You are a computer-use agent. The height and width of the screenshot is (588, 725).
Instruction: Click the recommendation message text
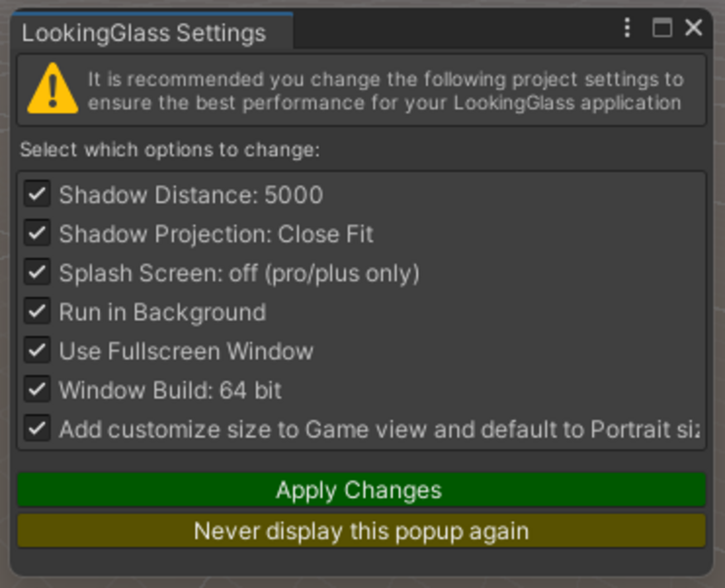pyautogui.click(x=385, y=91)
